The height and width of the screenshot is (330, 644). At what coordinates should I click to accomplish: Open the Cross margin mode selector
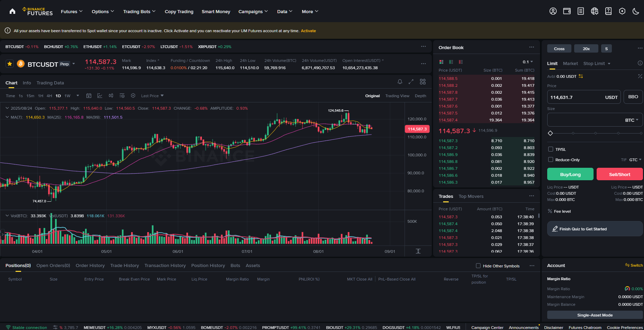(559, 49)
